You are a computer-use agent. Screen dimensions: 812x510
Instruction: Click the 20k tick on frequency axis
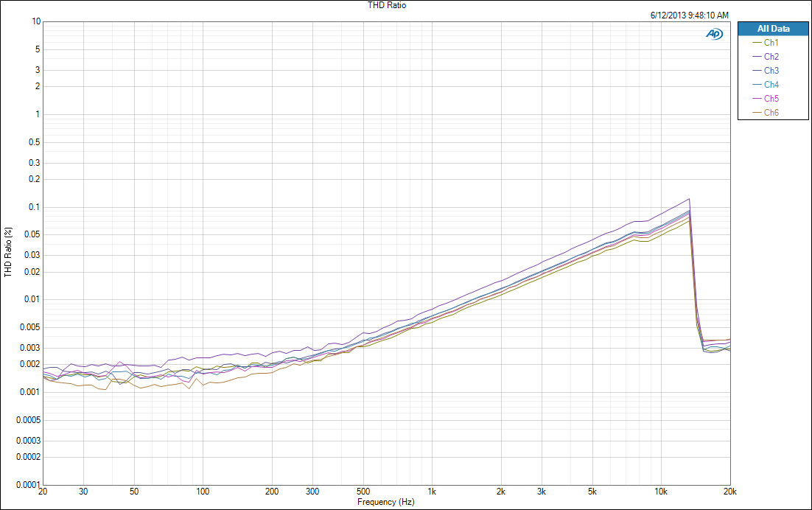(x=729, y=492)
